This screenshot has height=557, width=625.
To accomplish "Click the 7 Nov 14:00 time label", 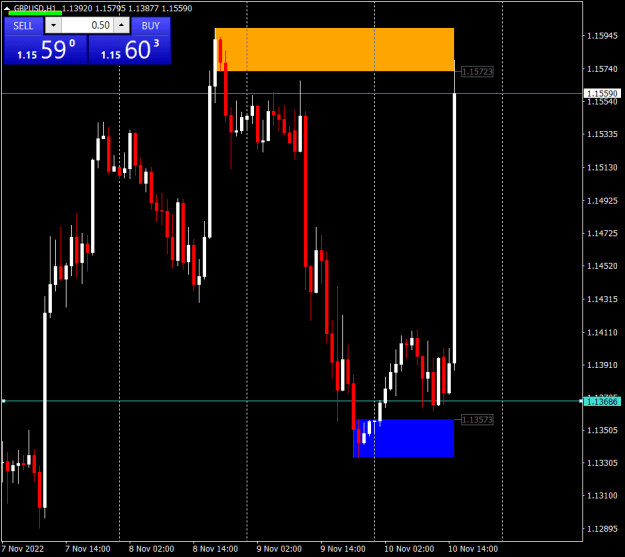I will [88, 549].
